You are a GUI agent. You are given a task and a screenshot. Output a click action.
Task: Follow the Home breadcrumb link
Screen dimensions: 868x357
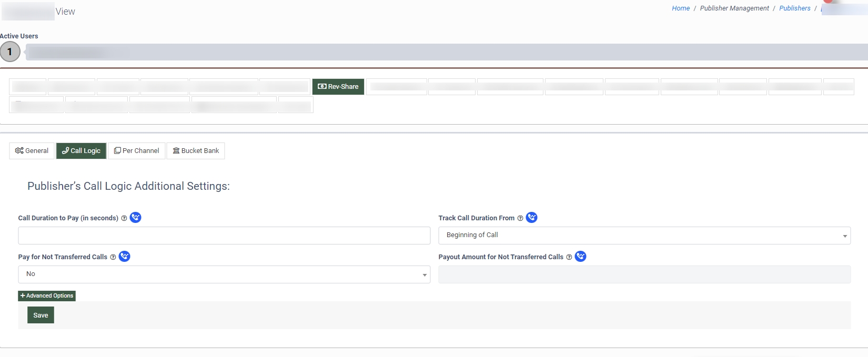[x=680, y=8]
